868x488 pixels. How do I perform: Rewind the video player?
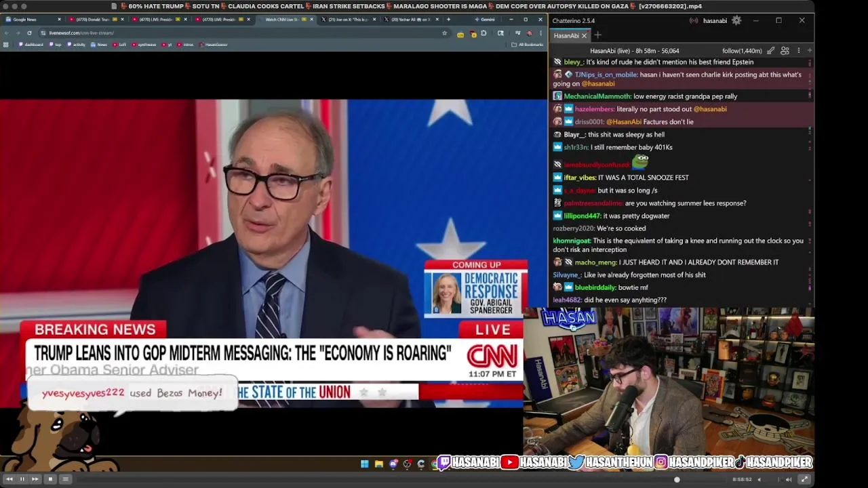pyautogui.click(x=9, y=479)
